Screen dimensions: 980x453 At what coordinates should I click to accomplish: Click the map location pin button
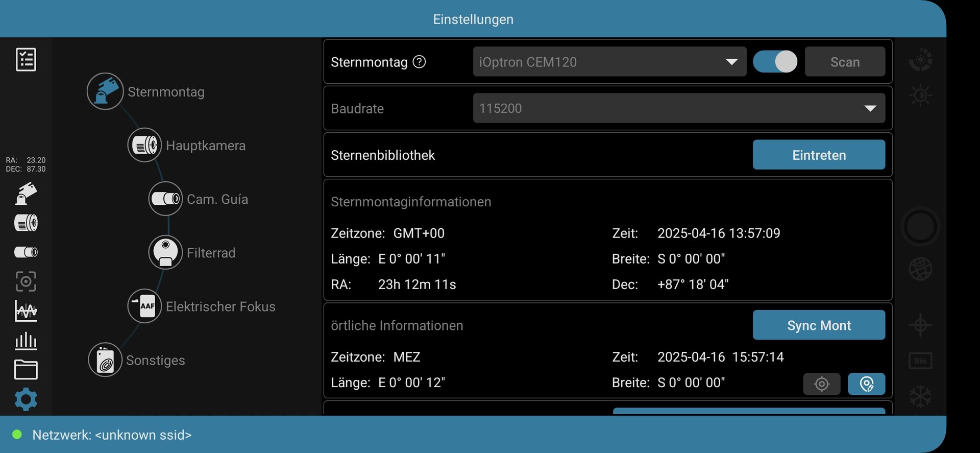pyautogui.click(x=867, y=384)
